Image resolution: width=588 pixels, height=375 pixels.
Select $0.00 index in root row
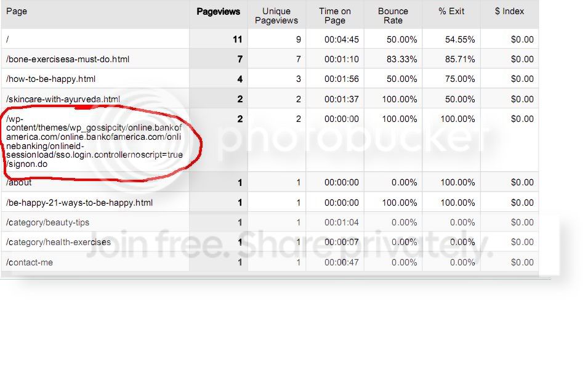point(522,39)
